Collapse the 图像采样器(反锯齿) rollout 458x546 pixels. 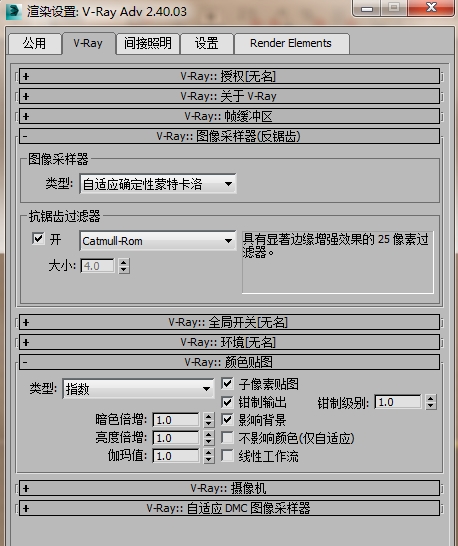pyautogui.click(x=229, y=136)
